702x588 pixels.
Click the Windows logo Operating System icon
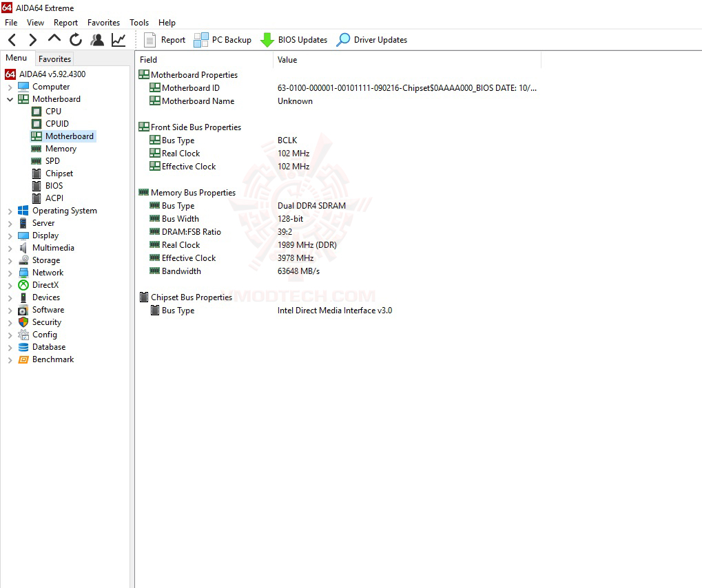(23, 211)
